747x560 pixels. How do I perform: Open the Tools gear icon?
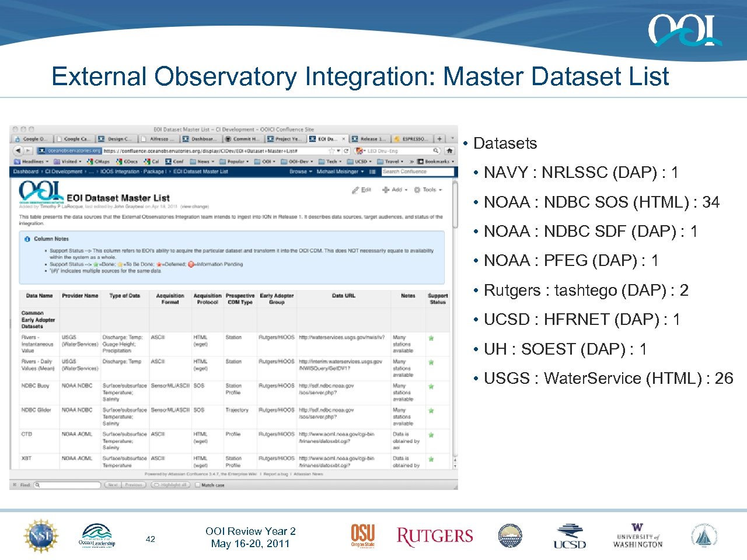[417, 190]
